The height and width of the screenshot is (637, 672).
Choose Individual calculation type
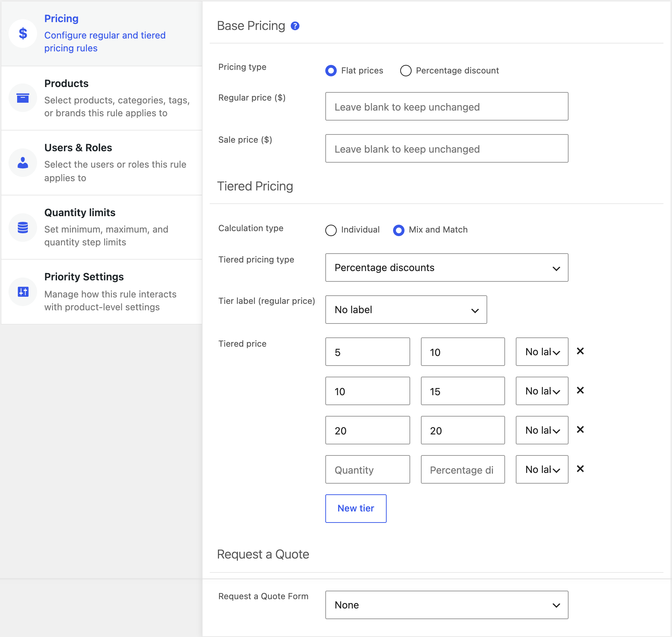point(331,230)
